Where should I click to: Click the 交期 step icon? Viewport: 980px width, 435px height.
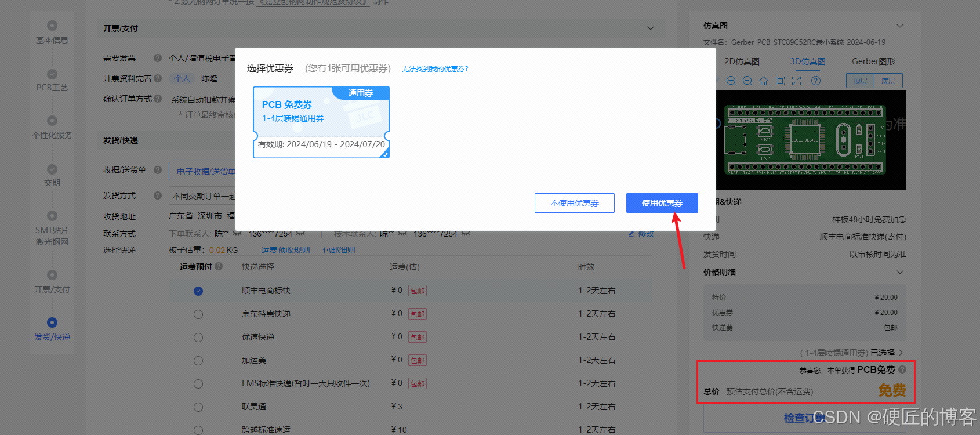tap(52, 169)
